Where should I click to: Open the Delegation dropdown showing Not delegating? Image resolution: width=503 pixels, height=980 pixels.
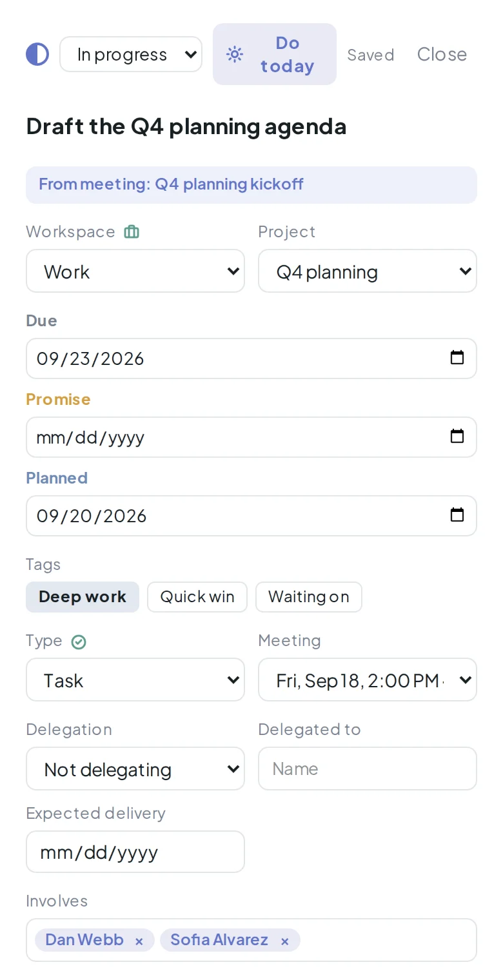(x=135, y=769)
